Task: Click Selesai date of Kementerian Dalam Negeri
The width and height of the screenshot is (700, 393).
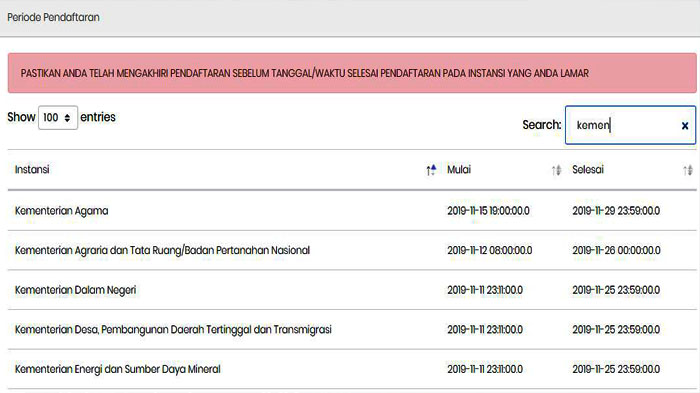Action: [616, 290]
